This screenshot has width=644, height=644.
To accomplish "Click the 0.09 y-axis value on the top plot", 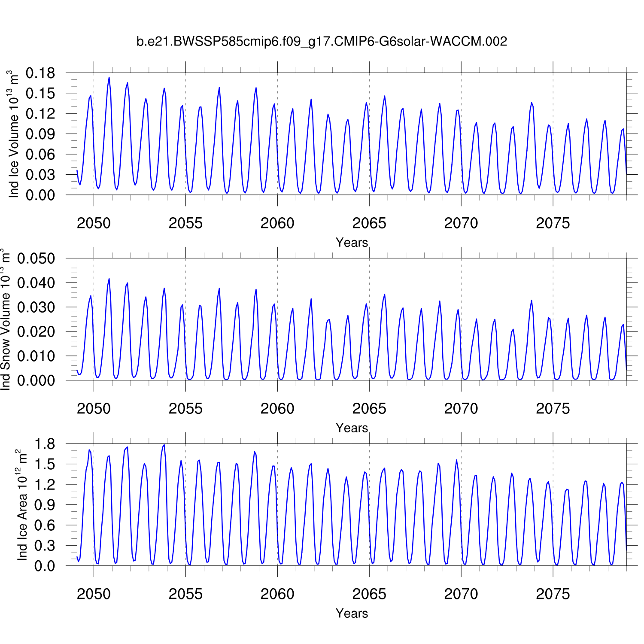I will click(40, 134).
